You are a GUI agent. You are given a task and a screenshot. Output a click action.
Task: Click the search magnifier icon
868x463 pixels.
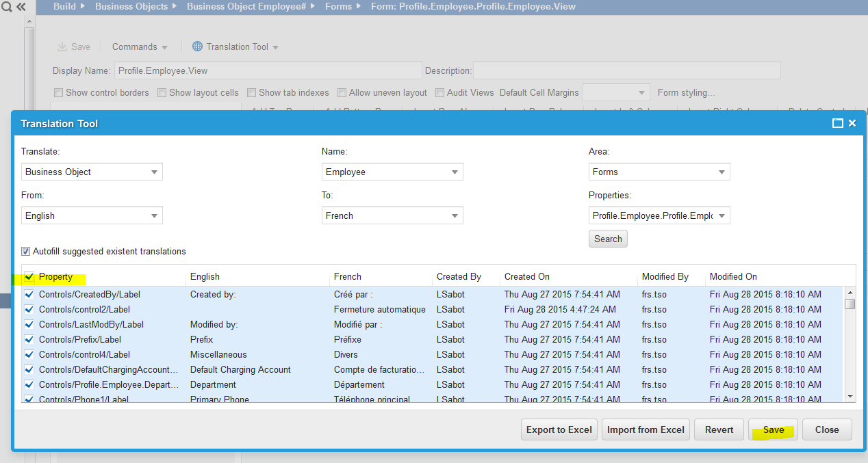pyautogui.click(x=7, y=7)
